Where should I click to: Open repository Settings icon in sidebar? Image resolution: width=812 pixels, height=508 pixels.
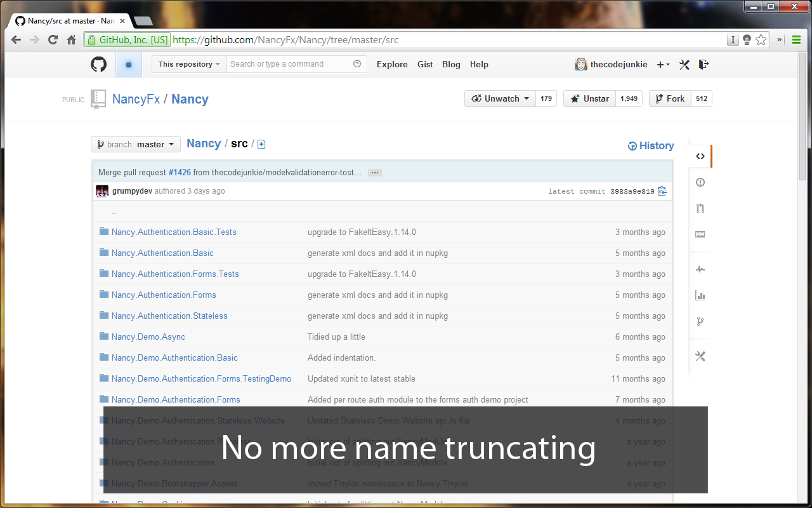pyautogui.click(x=700, y=356)
